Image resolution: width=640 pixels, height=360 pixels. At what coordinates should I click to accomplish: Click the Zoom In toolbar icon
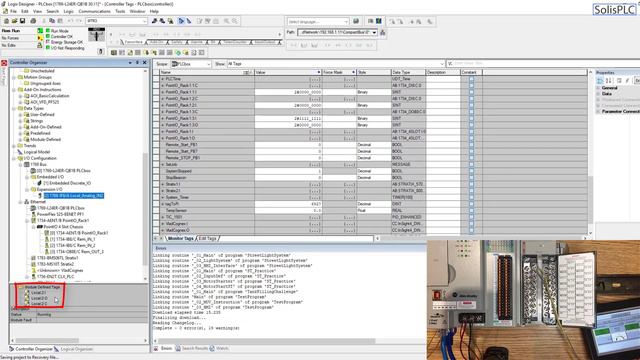click(227, 21)
